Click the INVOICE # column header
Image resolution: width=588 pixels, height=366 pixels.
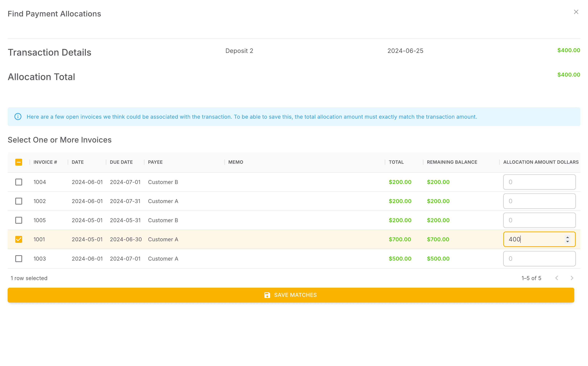tap(45, 162)
